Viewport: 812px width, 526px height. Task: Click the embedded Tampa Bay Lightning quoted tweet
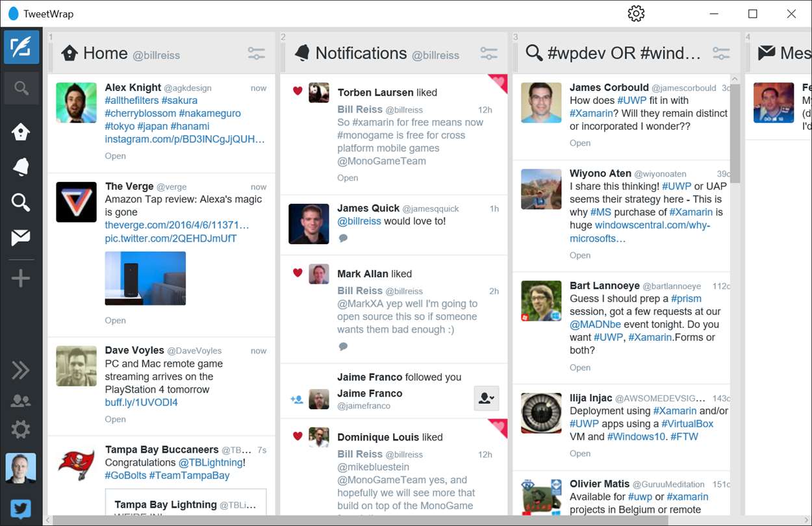186,503
